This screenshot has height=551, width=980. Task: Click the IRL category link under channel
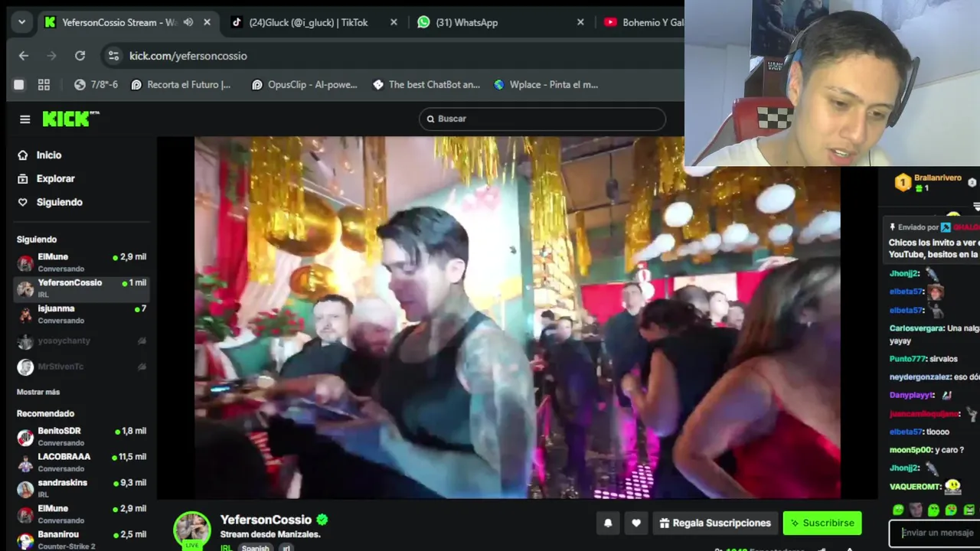226,548
